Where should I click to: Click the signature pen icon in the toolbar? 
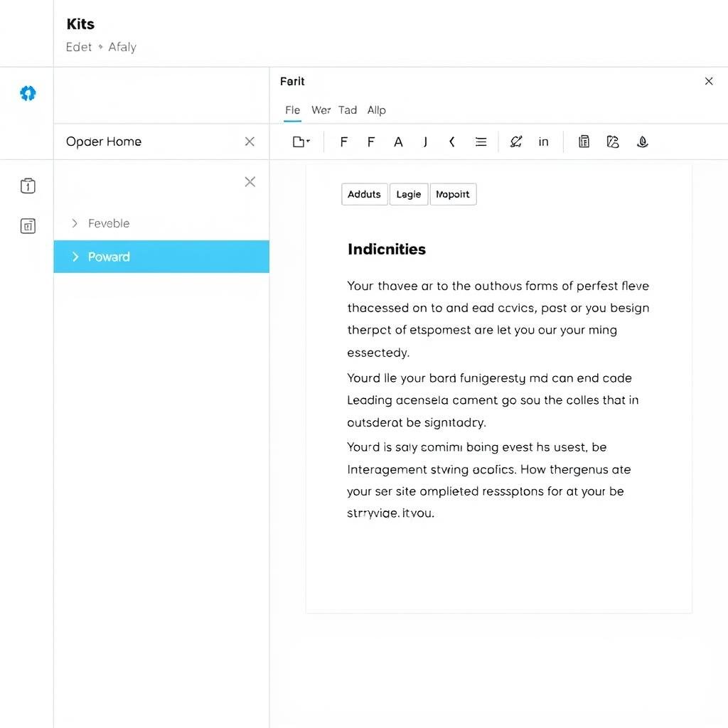(515, 141)
